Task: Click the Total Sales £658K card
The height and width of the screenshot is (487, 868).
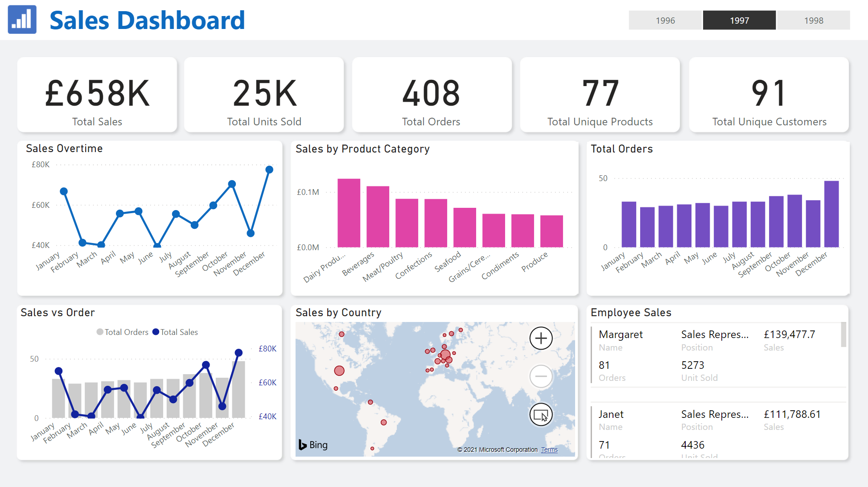Action: click(x=97, y=95)
